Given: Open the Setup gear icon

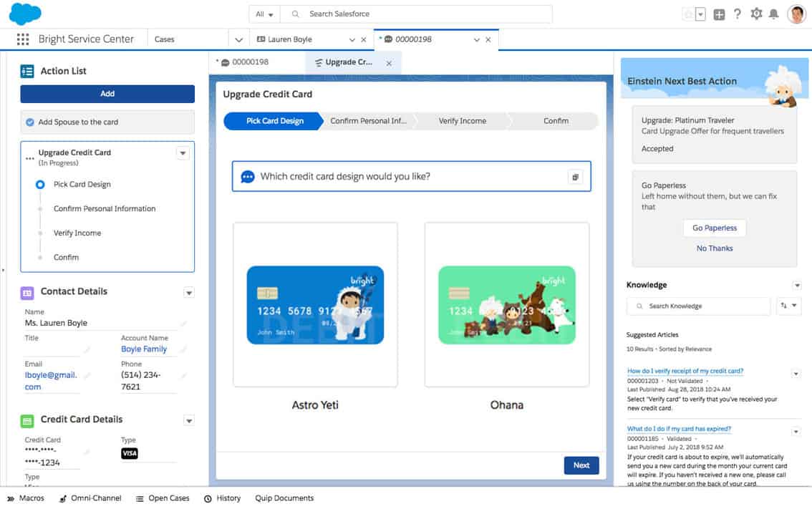Looking at the screenshot, I should [x=756, y=14].
